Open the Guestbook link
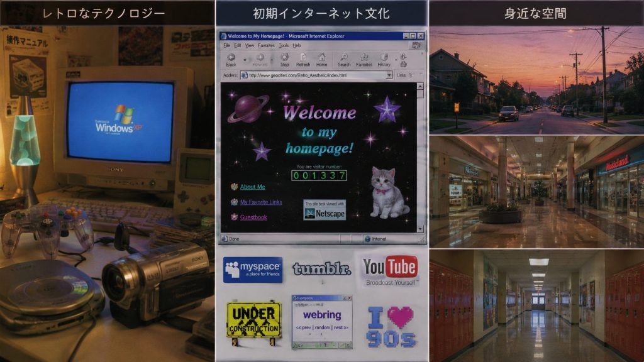The width and height of the screenshot is (644, 362). (253, 217)
